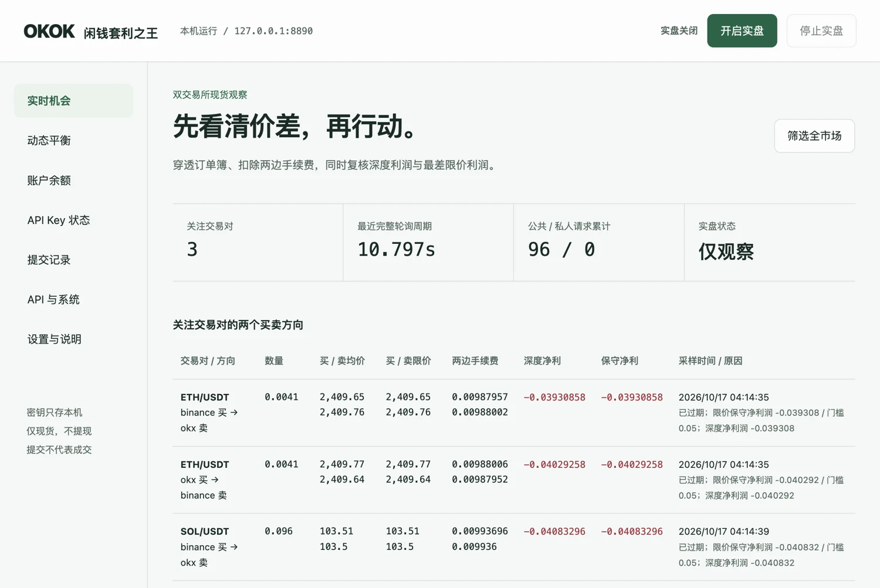This screenshot has width=880, height=588.
Task: Click the local address 127.0.0.1:8890 text
Action: pyautogui.click(x=273, y=31)
